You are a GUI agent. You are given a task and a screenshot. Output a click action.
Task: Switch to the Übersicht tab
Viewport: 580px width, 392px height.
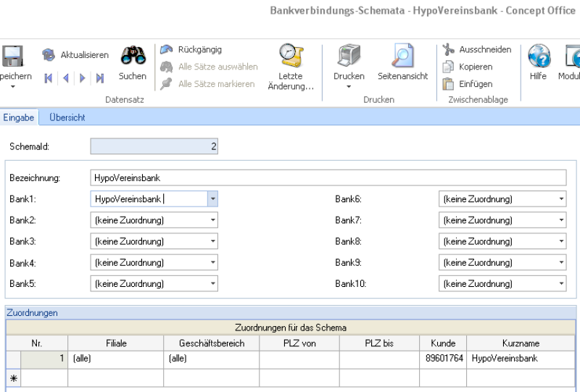pos(67,117)
